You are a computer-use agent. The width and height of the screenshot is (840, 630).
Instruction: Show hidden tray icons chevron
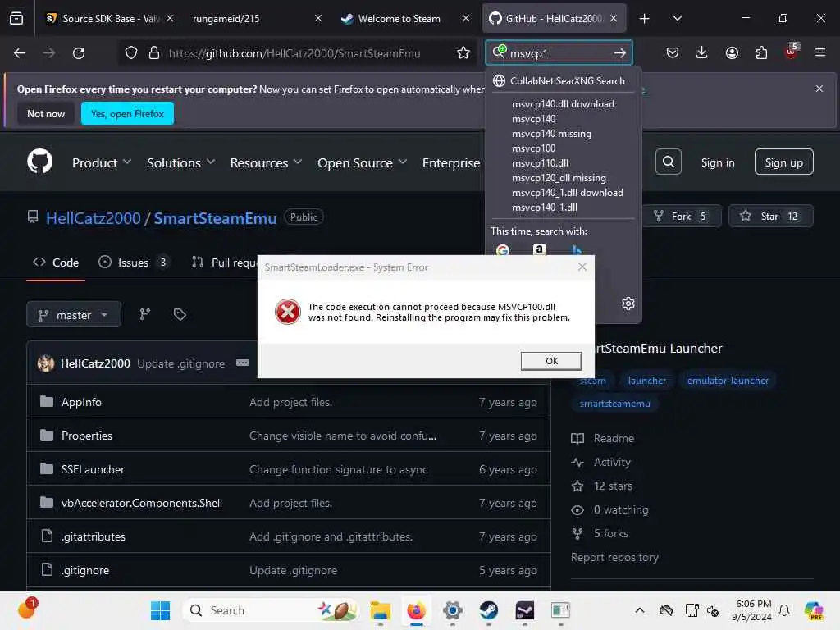point(640,610)
